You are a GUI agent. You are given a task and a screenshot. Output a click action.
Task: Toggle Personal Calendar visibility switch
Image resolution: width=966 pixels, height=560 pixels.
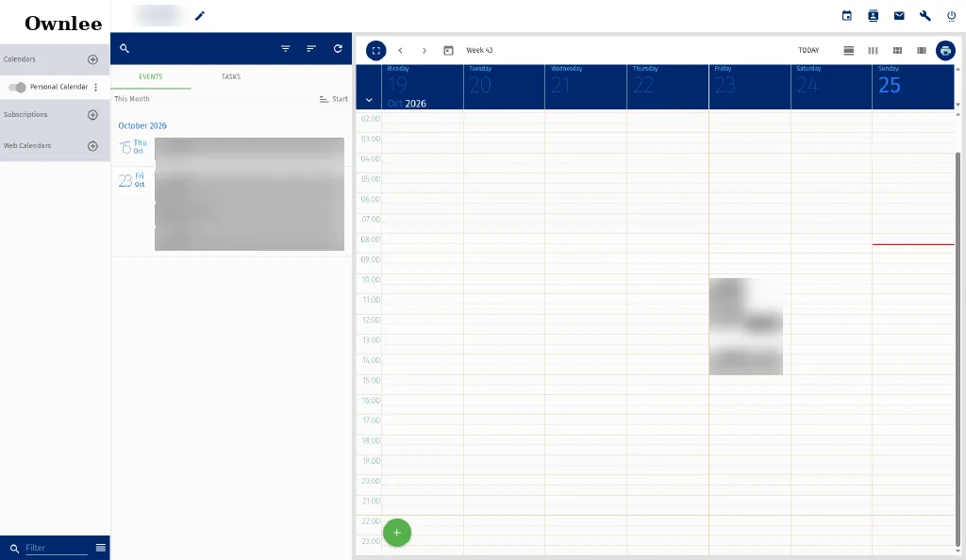[17, 88]
